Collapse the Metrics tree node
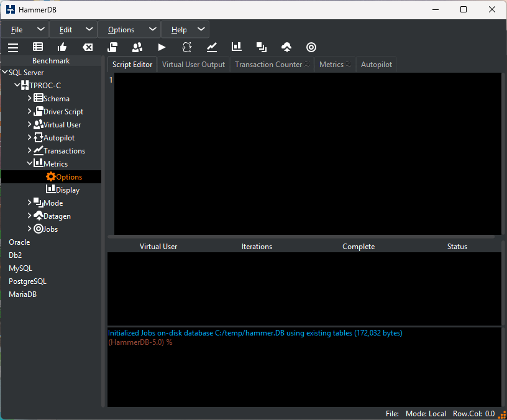This screenshot has width=507, height=420. pos(29,163)
